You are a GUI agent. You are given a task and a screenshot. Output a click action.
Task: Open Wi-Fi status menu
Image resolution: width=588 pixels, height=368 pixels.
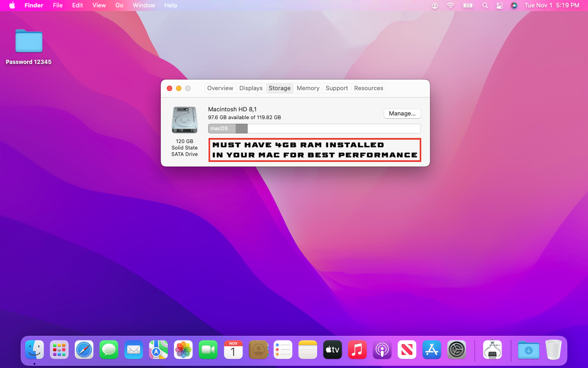pyautogui.click(x=451, y=6)
